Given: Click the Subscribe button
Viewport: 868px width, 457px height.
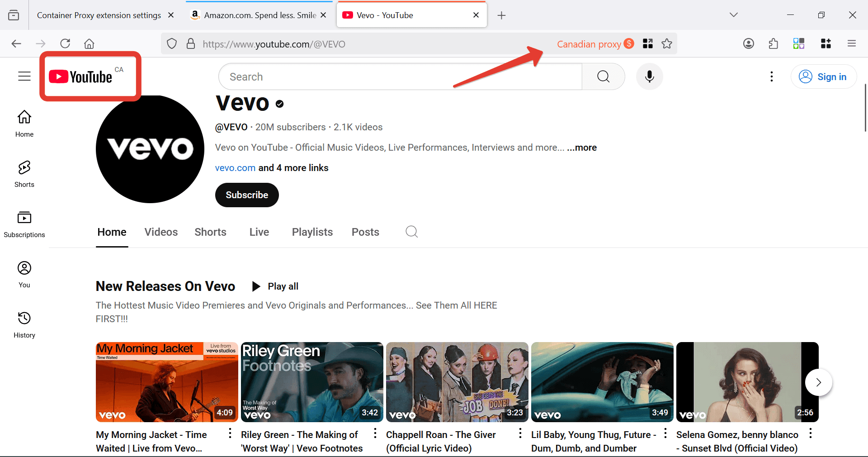Looking at the screenshot, I should [247, 195].
